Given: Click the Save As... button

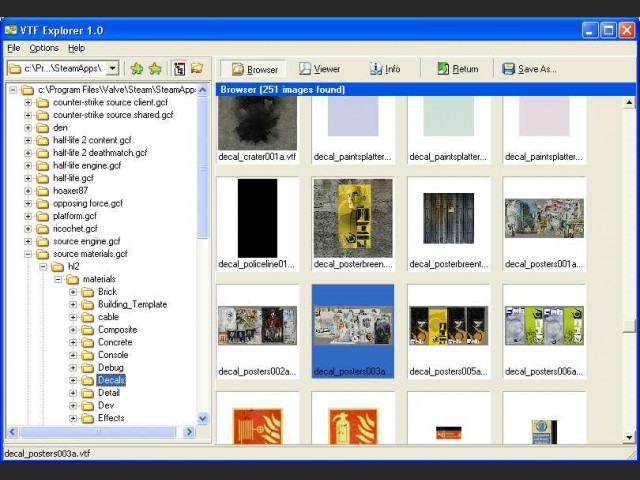Looking at the screenshot, I should tap(529, 69).
